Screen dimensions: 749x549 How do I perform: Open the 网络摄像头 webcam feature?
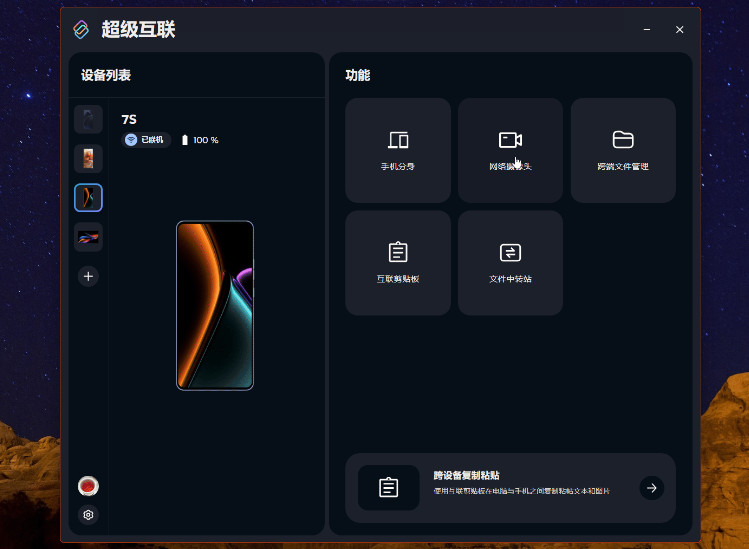point(510,151)
